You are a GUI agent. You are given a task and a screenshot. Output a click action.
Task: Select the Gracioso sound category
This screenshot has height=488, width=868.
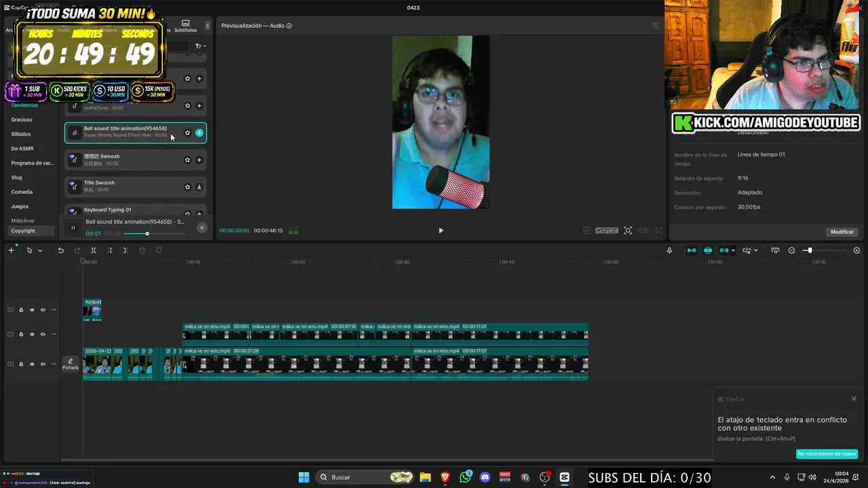22,119
